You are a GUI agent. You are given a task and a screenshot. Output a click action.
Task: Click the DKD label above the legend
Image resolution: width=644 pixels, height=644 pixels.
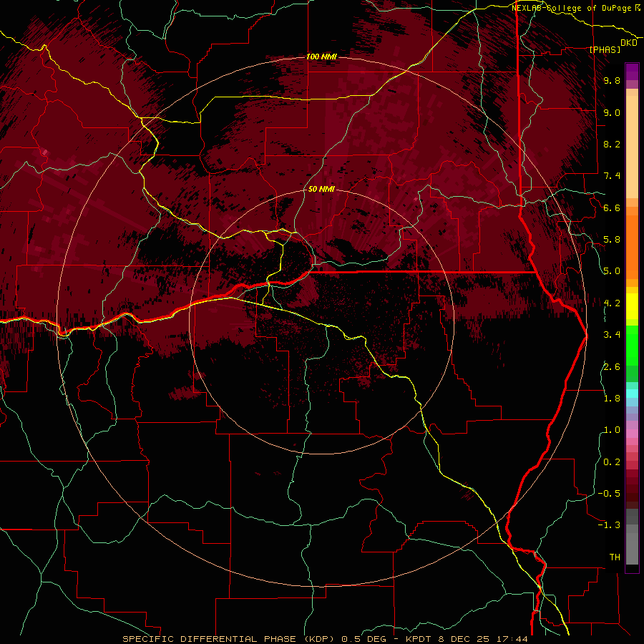[x=629, y=43]
